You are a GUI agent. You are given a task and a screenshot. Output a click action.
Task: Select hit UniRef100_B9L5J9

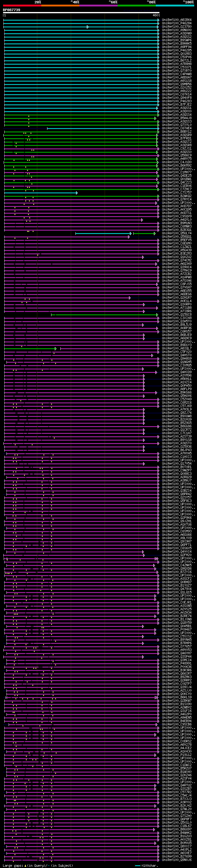[x=177, y=325]
